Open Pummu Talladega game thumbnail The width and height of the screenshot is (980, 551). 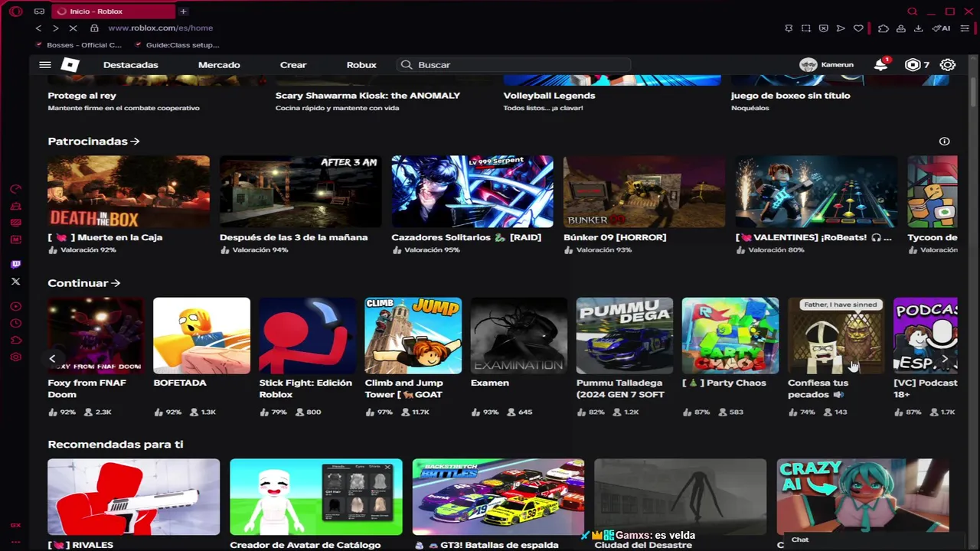pos(625,336)
